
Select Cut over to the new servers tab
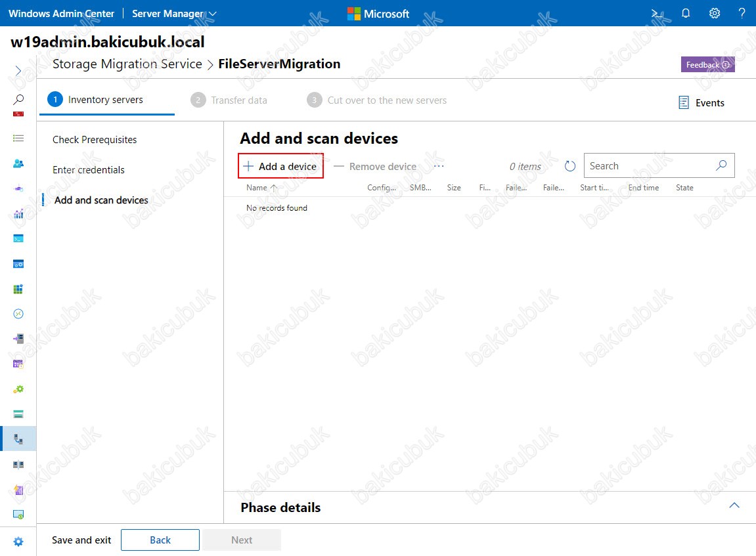377,100
